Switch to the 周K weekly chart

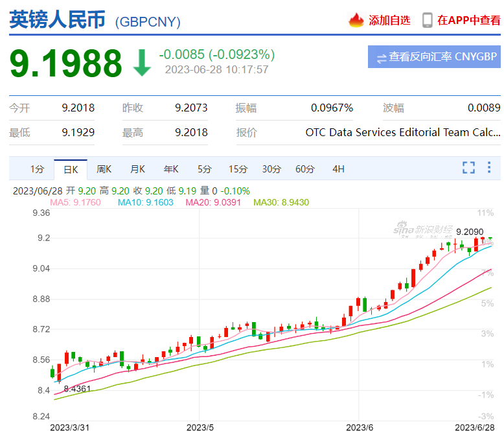pyautogui.click(x=104, y=169)
